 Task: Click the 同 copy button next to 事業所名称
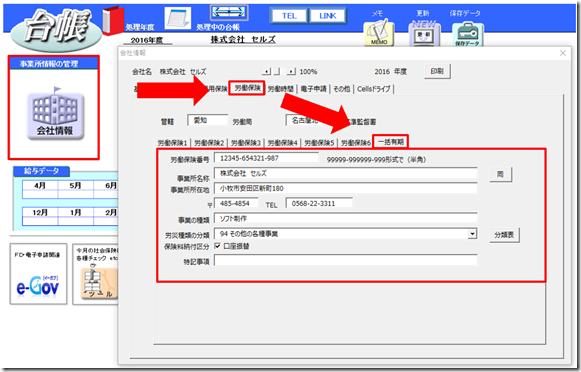501,174
